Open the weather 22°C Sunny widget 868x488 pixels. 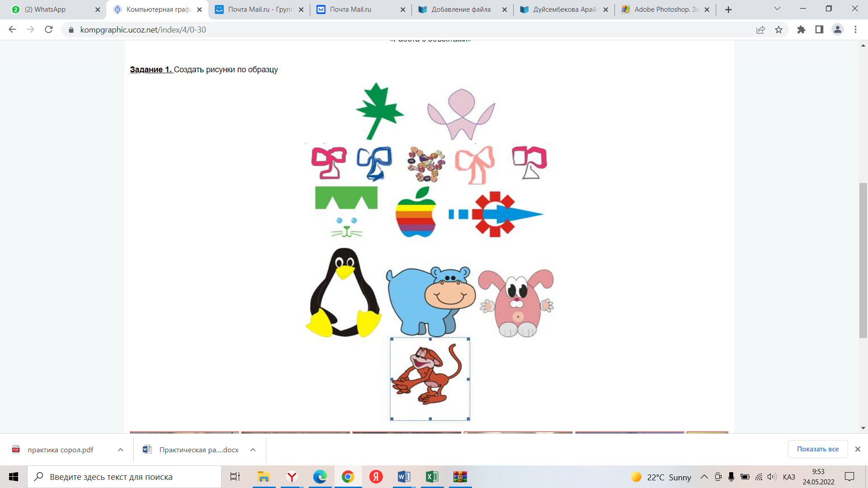pos(661,477)
